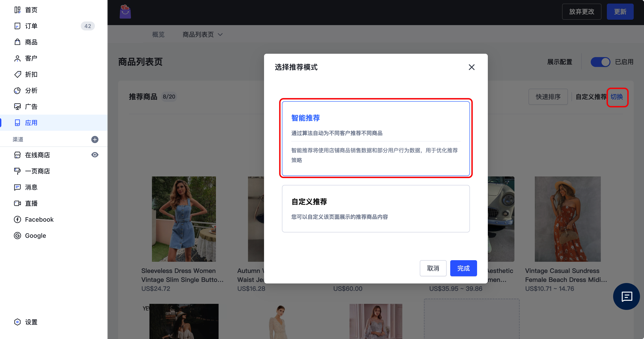644x339 pixels.
Task: Switch to the 概览 tab
Action: [x=158, y=34]
